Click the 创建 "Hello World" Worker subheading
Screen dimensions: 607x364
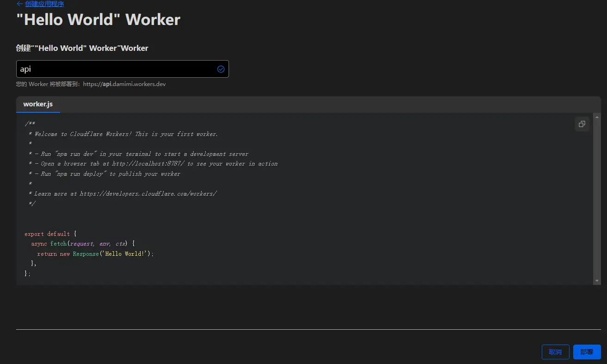tap(82, 48)
